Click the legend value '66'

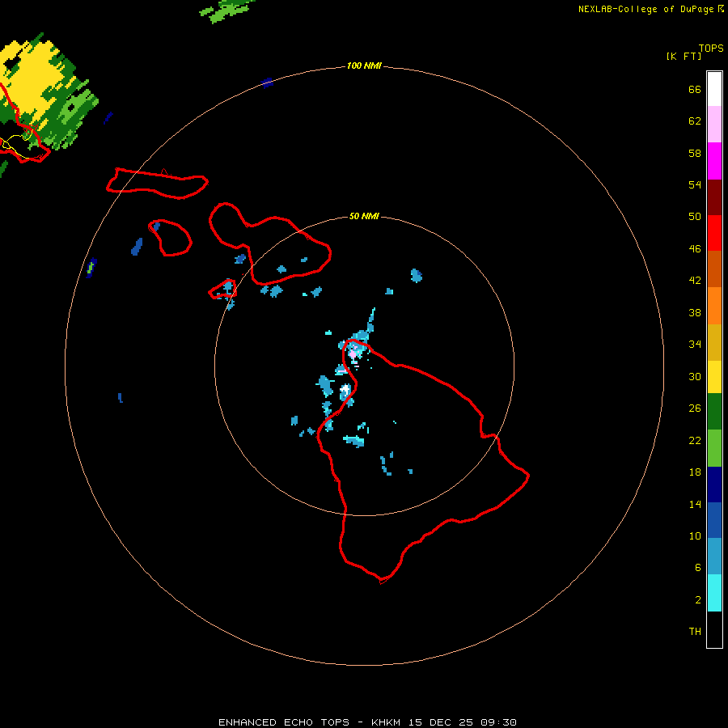695,89
